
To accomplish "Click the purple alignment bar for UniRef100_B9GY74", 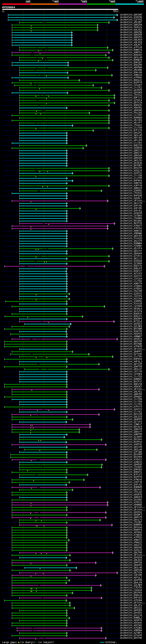I will coord(55,266).
